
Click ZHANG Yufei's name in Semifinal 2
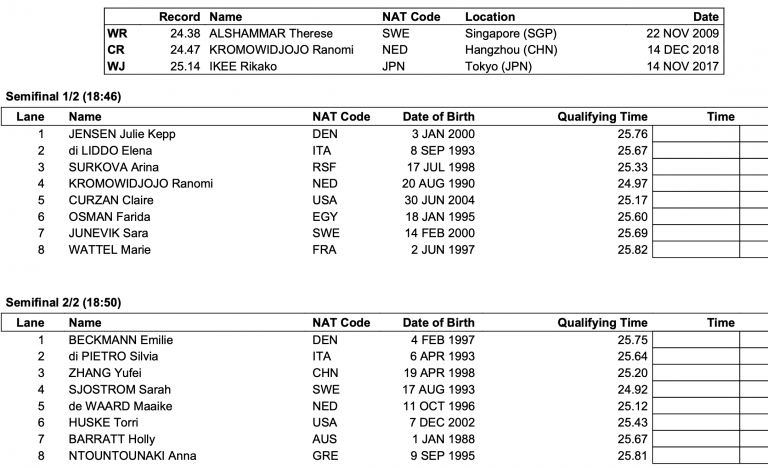tap(104, 372)
